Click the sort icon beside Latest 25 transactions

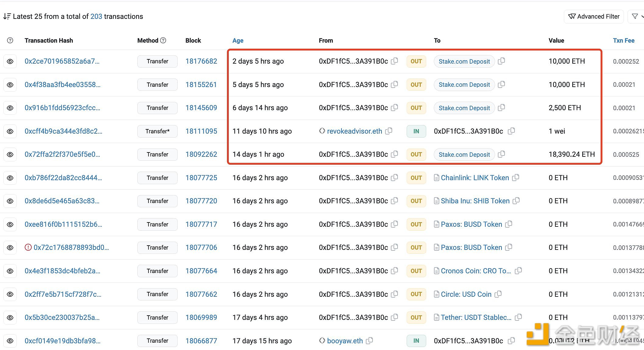7,16
